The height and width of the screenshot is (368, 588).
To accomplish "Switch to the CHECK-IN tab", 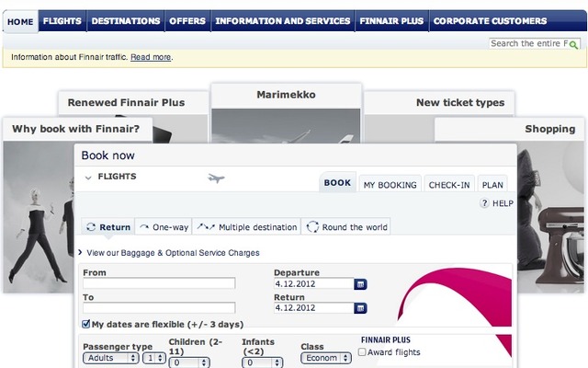I will 449,185.
